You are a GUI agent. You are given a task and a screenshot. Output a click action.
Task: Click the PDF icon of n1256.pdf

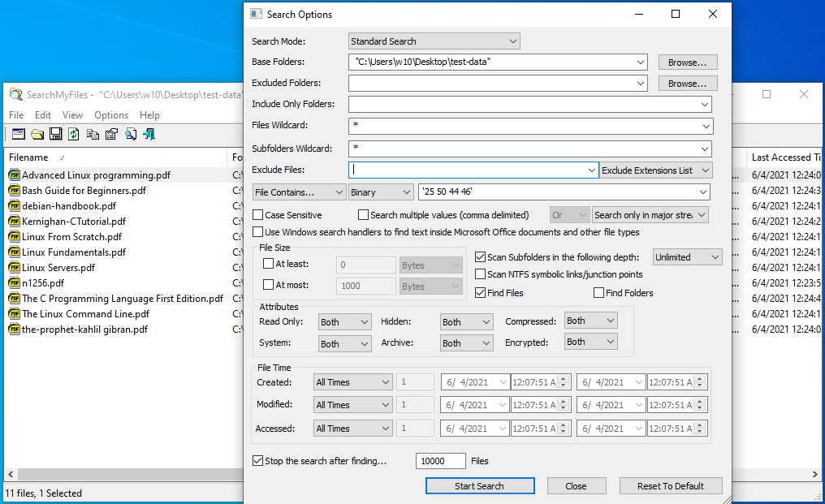click(14, 282)
